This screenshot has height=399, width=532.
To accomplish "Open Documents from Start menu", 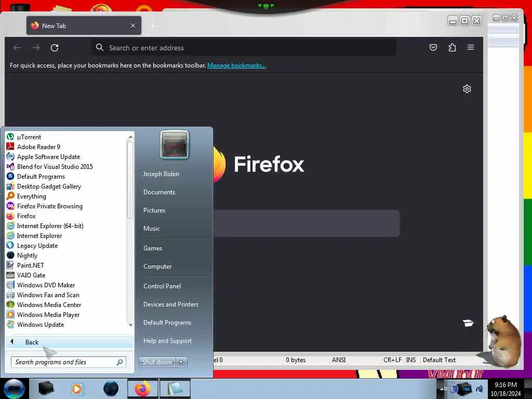I will 159,192.
